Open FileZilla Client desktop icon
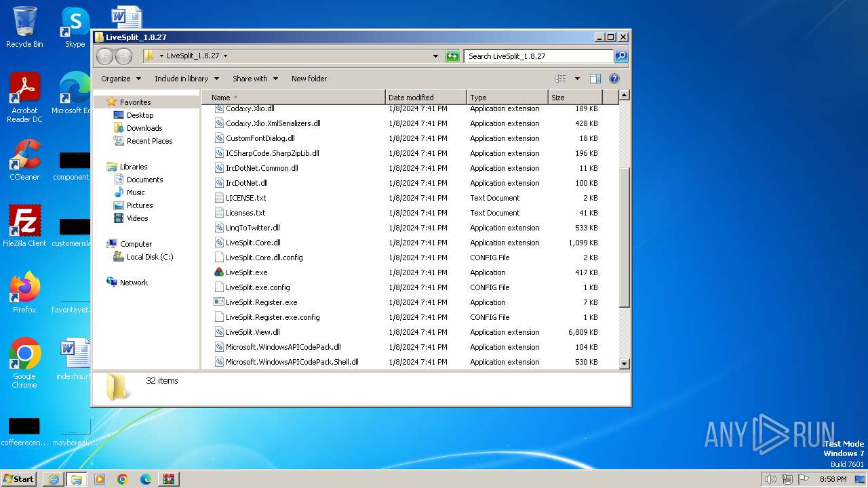The height and width of the screenshot is (488, 868). [24, 226]
